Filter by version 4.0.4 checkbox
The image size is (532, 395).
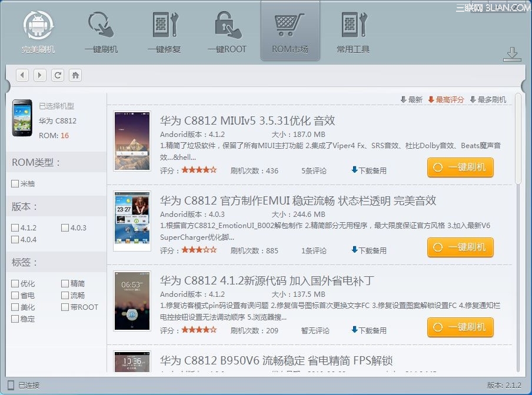(x=15, y=239)
